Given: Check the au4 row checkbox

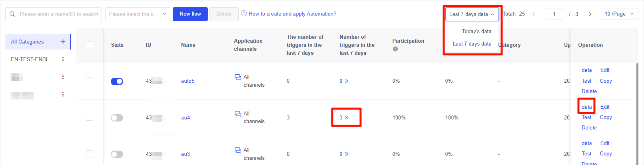Looking at the screenshot, I should [x=90, y=117].
